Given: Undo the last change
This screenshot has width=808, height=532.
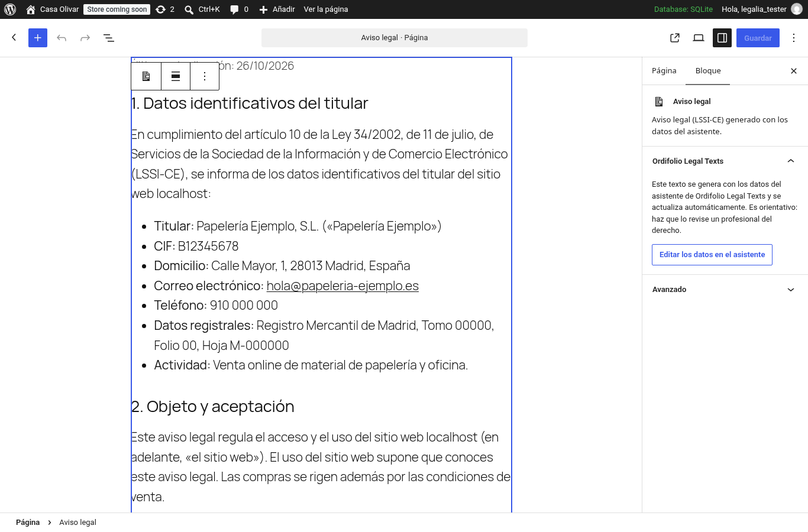Looking at the screenshot, I should point(62,38).
